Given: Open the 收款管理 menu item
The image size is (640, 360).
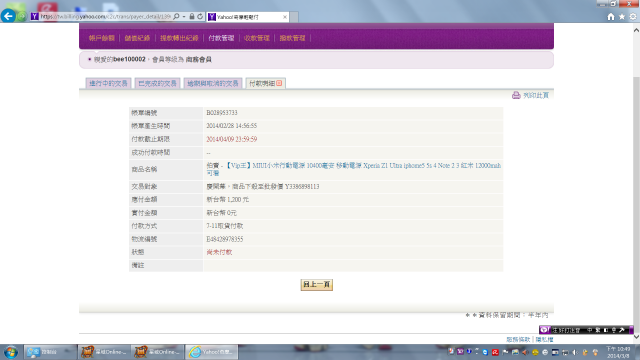Looking at the screenshot, I should (257, 38).
